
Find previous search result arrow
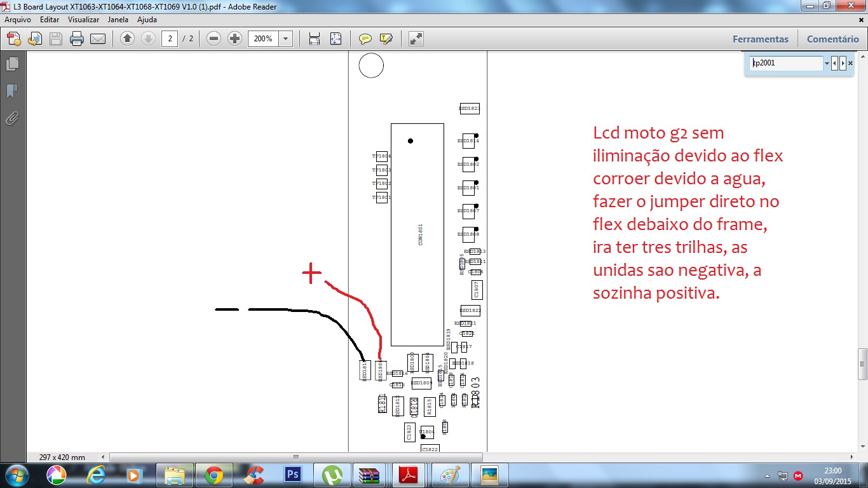pyautogui.click(x=835, y=64)
